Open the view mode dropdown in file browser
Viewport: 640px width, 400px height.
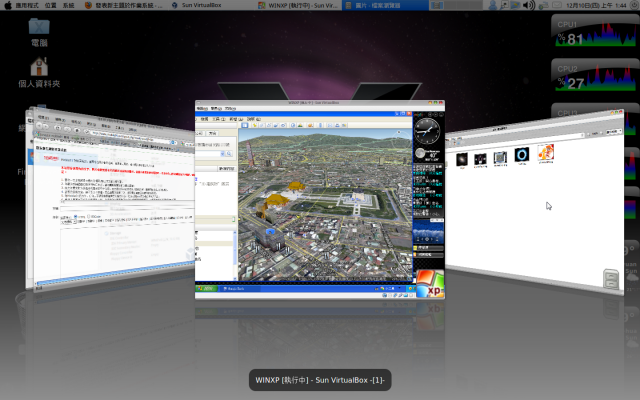[x=613, y=131]
